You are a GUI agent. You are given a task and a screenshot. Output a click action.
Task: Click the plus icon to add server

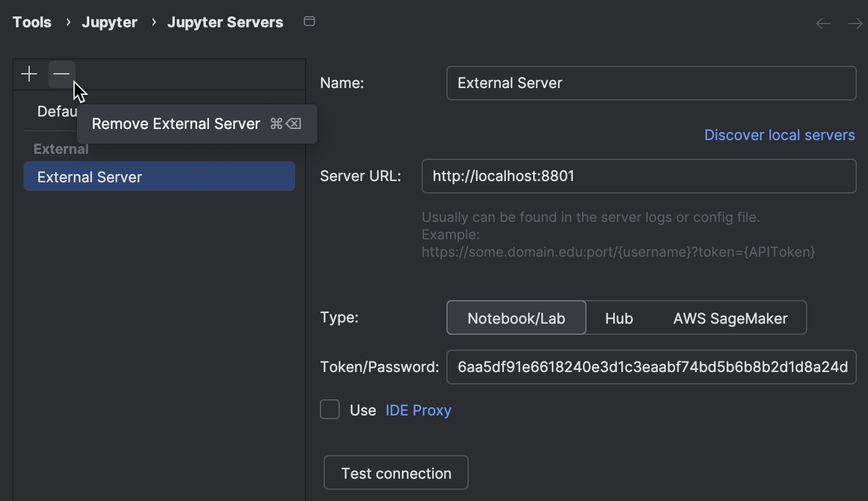click(x=29, y=74)
